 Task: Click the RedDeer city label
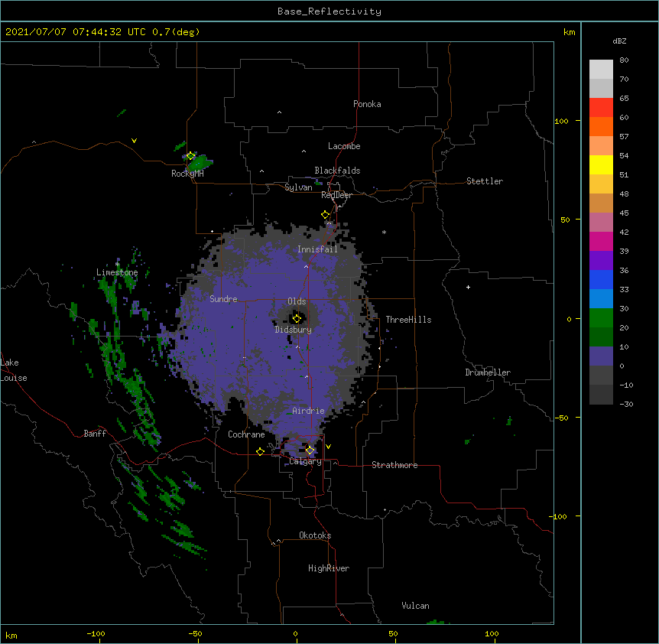point(336,195)
